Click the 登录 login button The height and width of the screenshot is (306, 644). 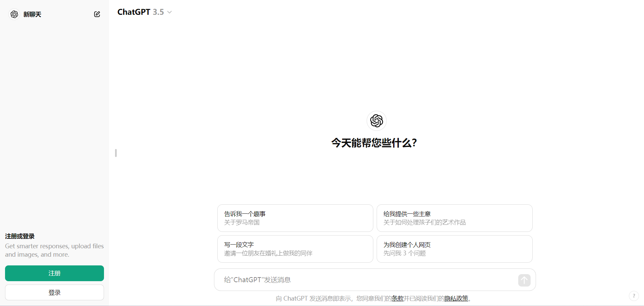(54, 293)
